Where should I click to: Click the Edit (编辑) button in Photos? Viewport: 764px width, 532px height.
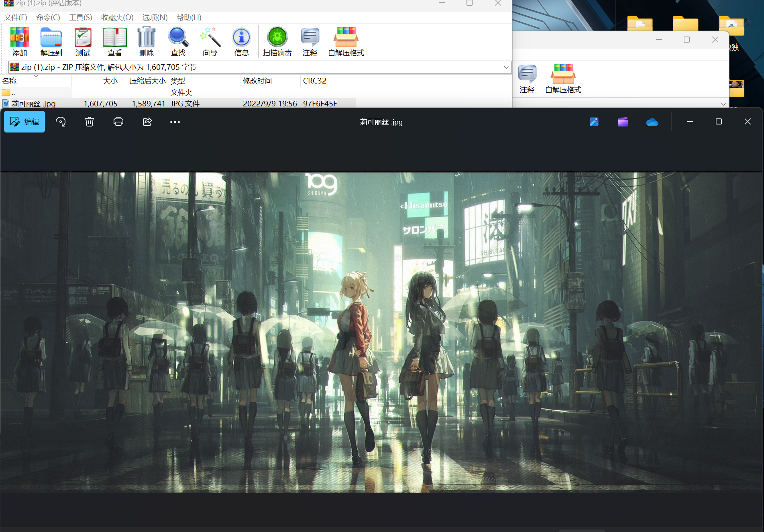(24, 122)
